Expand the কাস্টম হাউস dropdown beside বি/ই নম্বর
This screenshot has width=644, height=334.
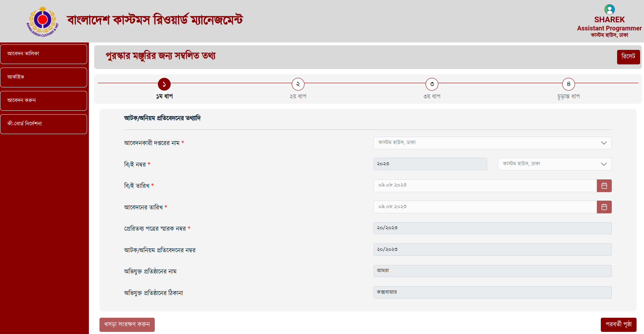pyautogui.click(x=554, y=164)
